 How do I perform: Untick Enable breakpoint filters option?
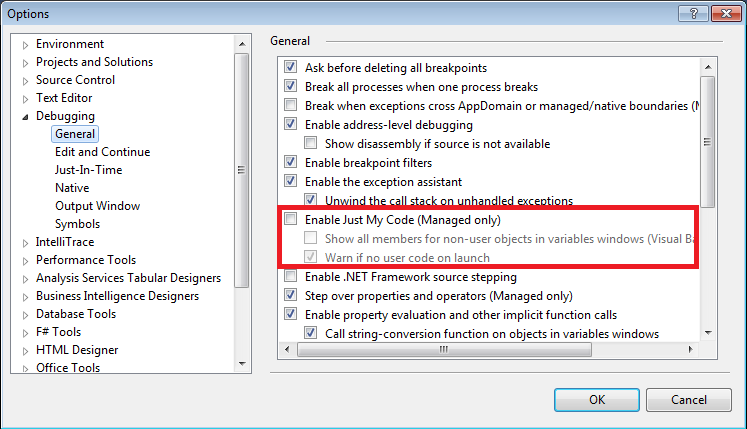(291, 162)
